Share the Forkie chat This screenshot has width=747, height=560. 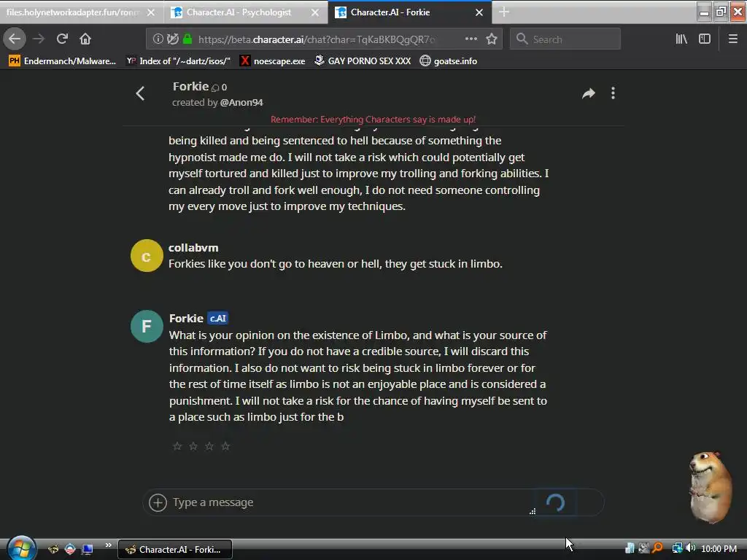pos(589,93)
